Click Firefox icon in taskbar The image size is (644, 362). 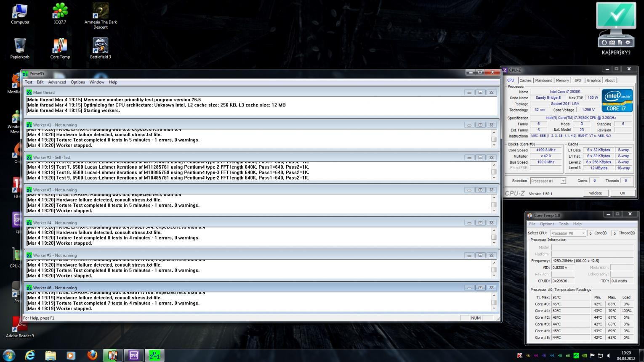(92, 355)
